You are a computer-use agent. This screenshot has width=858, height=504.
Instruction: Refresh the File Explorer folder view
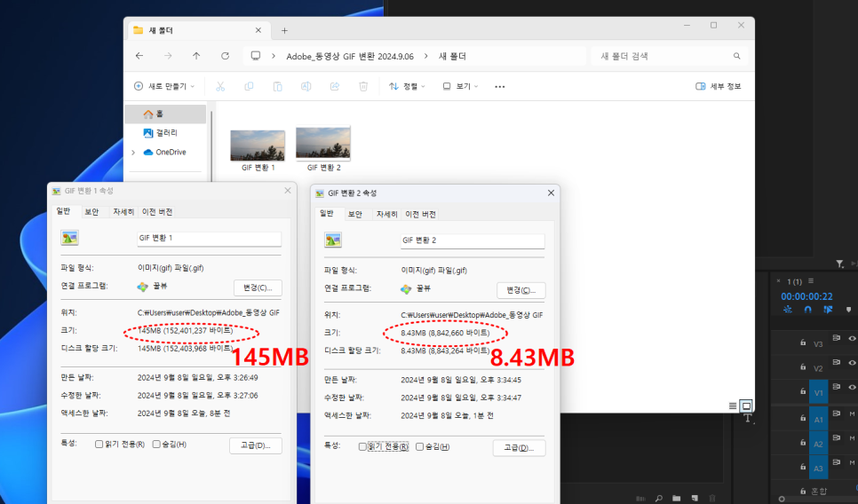tap(225, 56)
